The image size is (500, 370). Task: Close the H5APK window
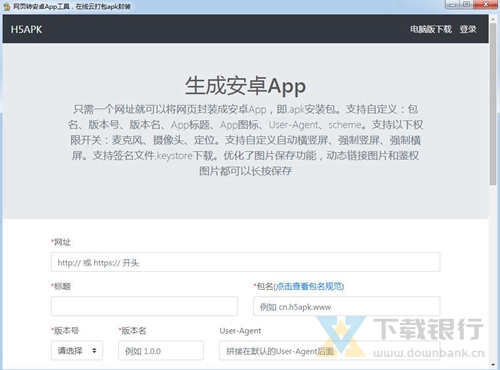click(486, 5)
